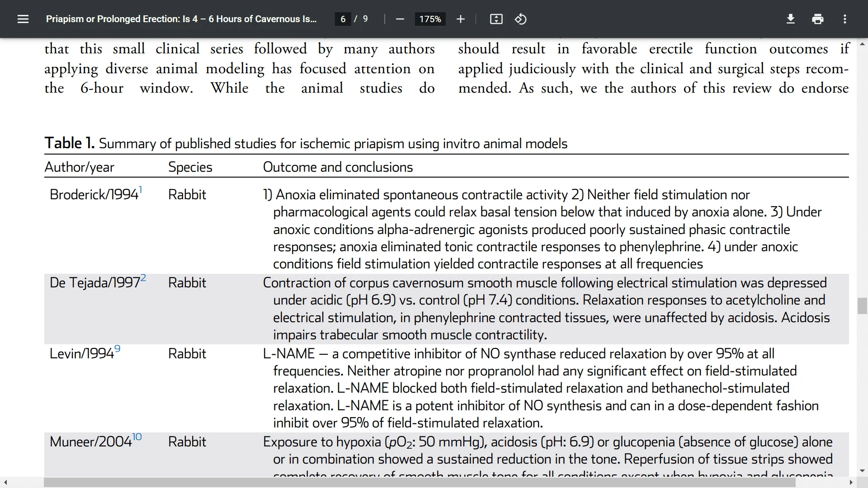
Task: Toggle the sidebar panel open
Action: coord(23,19)
